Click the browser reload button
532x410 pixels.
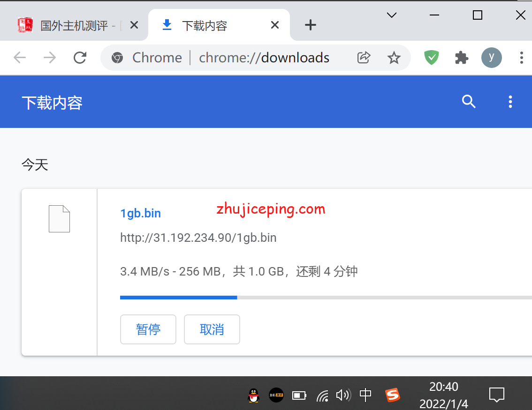pos(80,58)
